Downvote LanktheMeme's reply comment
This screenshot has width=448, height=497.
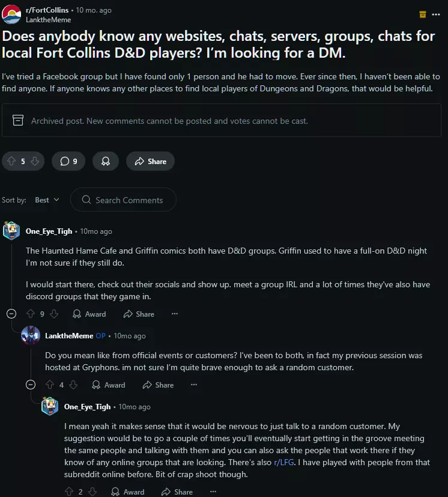pyautogui.click(x=73, y=385)
